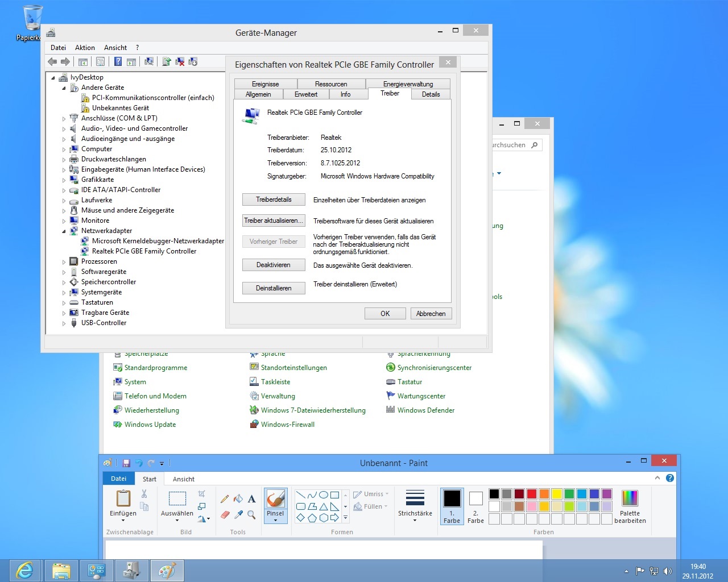Viewport: 728px width, 582px height.
Task: Pick the red color swatch in Paint's palette
Action: coord(532,494)
